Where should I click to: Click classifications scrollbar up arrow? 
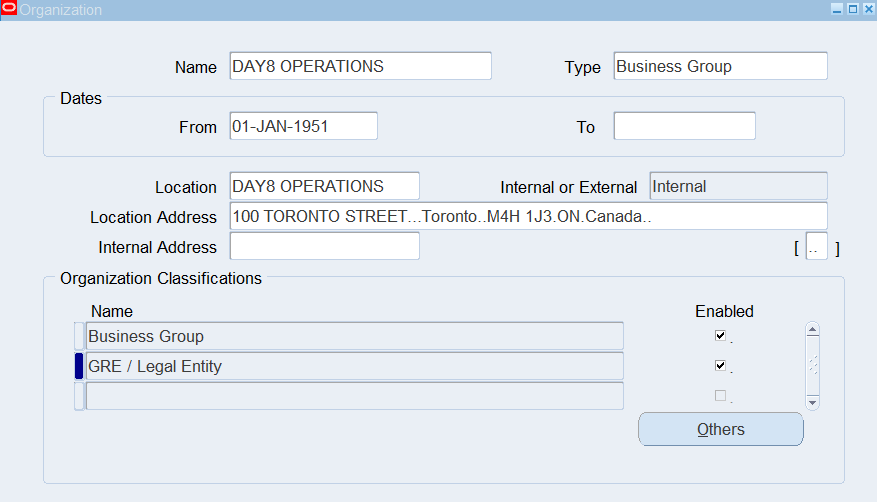pyautogui.click(x=813, y=329)
